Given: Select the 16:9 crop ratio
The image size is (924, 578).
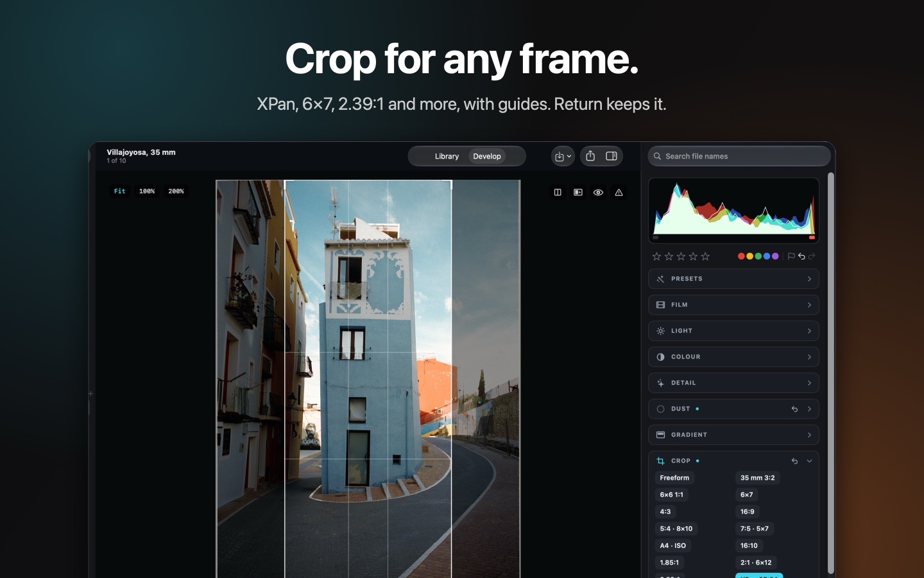Looking at the screenshot, I should 747,512.
